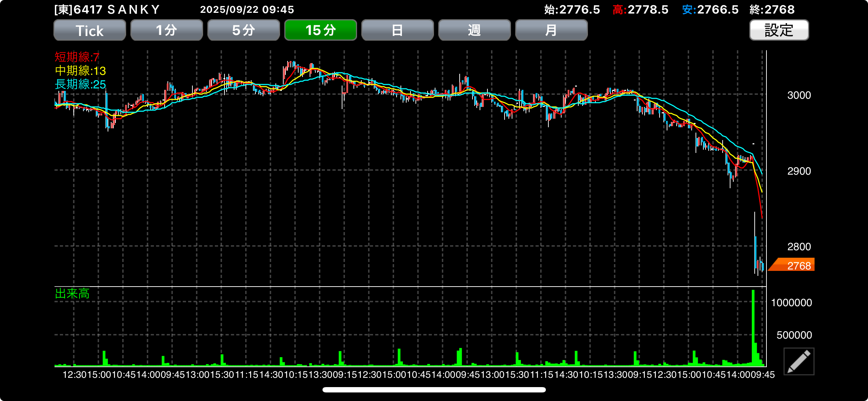Image resolution: width=868 pixels, height=401 pixels.
Task: Select the 1分 timeframe tab
Action: (167, 30)
